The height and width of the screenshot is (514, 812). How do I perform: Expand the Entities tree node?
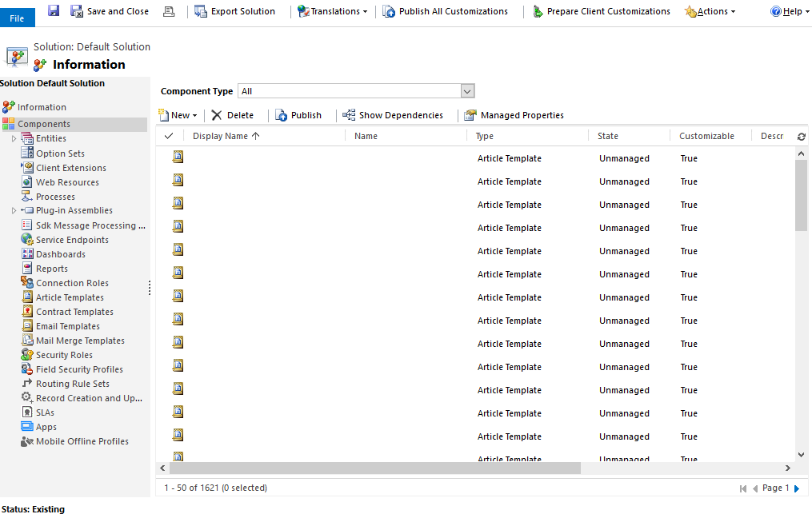click(x=14, y=138)
